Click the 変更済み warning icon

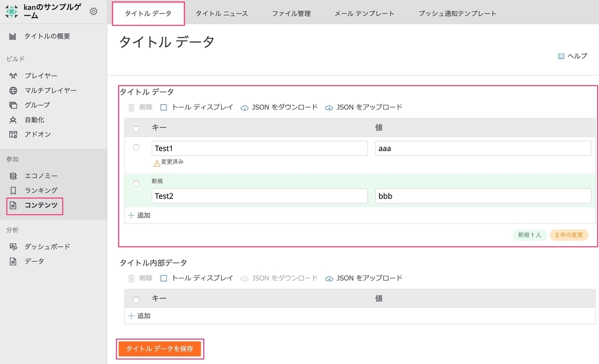(157, 163)
